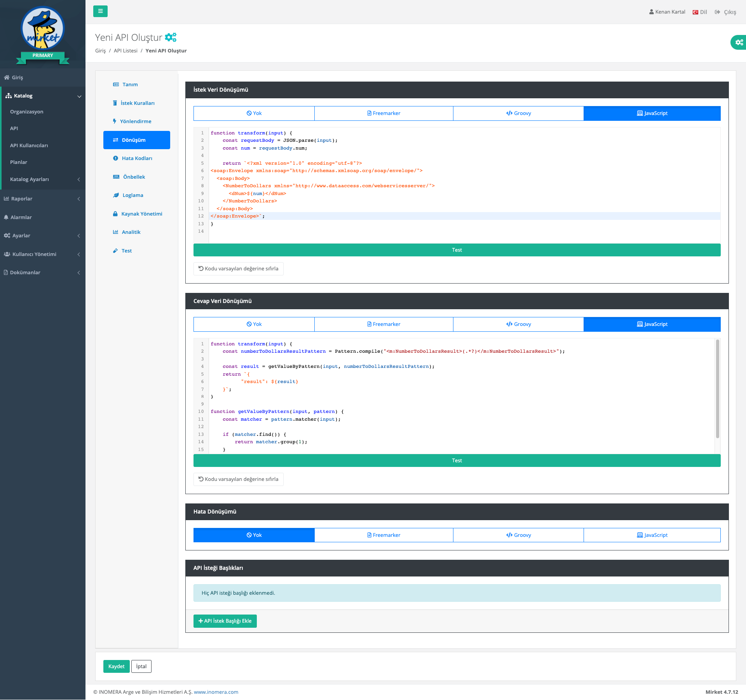Toggle the sidebar hamburger menu button

pyautogui.click(x=100, y=11)
